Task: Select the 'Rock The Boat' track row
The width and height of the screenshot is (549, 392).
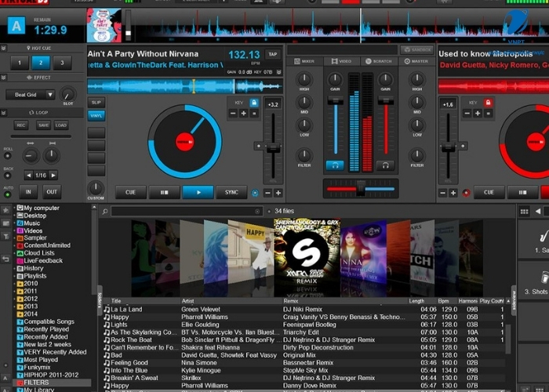Action: [304, 339]
